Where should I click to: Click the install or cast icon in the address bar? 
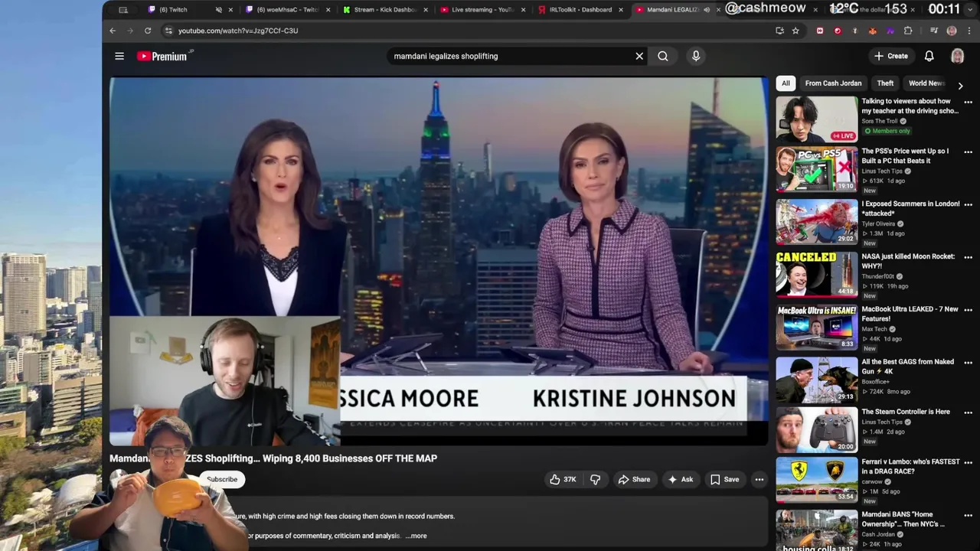(779, 31)
